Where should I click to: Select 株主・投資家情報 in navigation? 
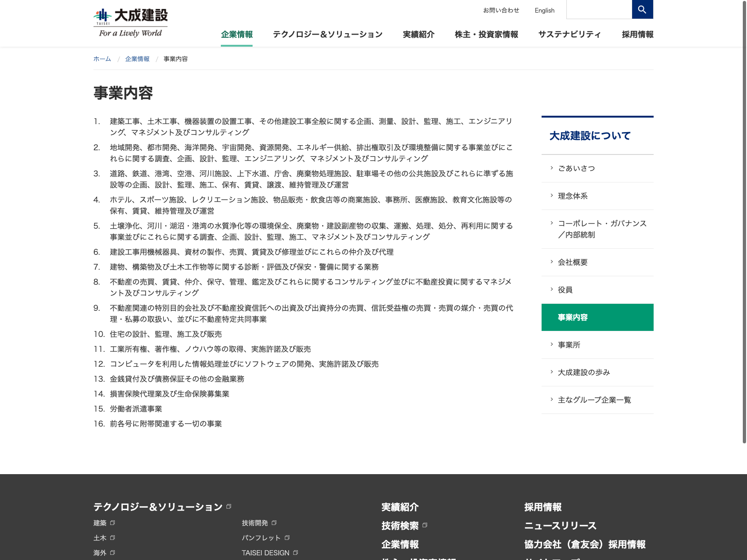pos(486,35)
